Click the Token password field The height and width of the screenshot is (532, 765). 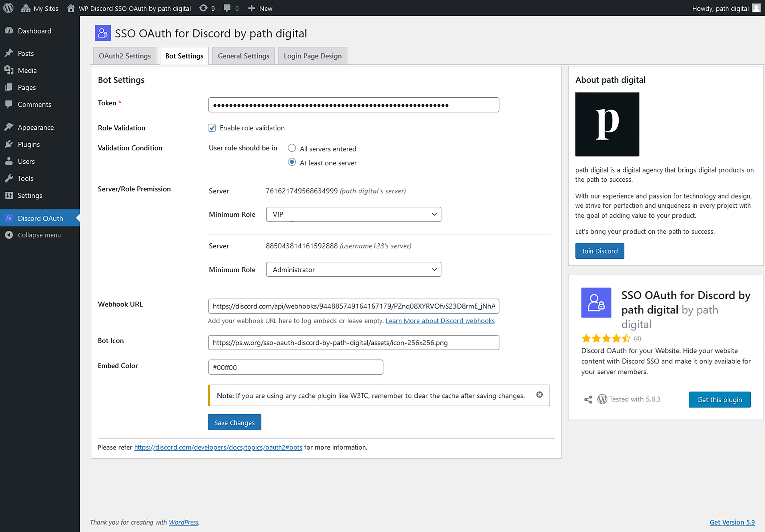(354, 105)
